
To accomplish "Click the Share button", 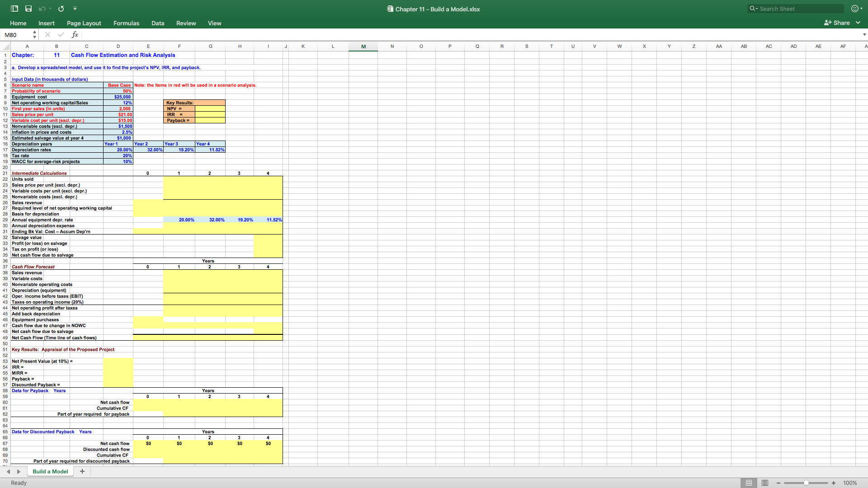I will pos(837,23).
